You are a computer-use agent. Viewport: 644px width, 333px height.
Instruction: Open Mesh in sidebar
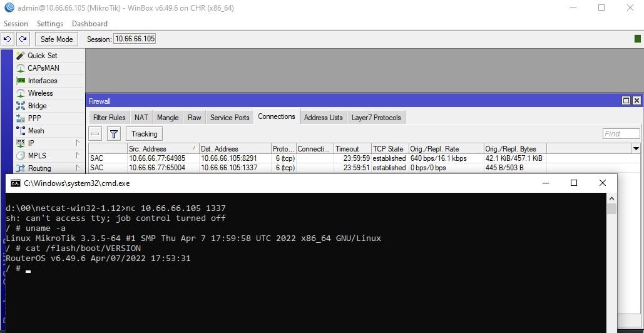(36, 131)
